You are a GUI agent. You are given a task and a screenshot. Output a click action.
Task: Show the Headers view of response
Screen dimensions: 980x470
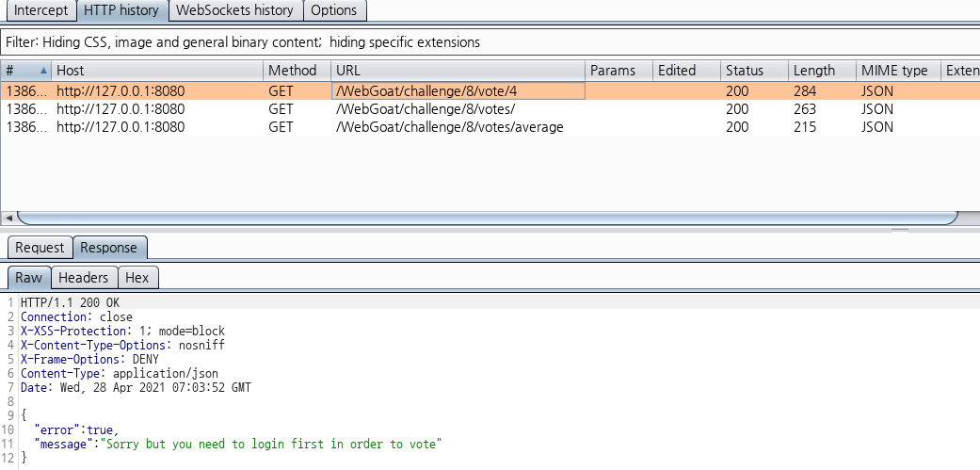point(84,278)
